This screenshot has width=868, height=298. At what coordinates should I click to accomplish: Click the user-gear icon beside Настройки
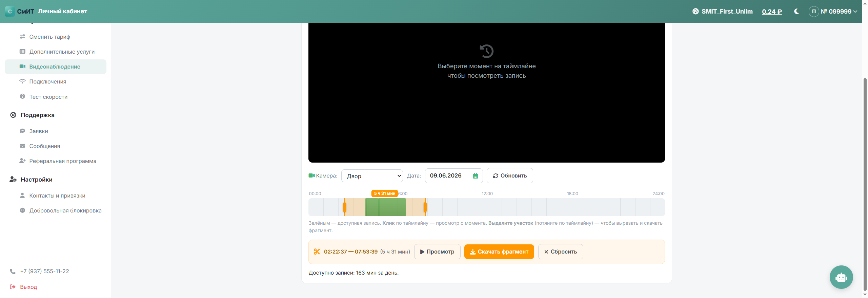pos(13,179)
